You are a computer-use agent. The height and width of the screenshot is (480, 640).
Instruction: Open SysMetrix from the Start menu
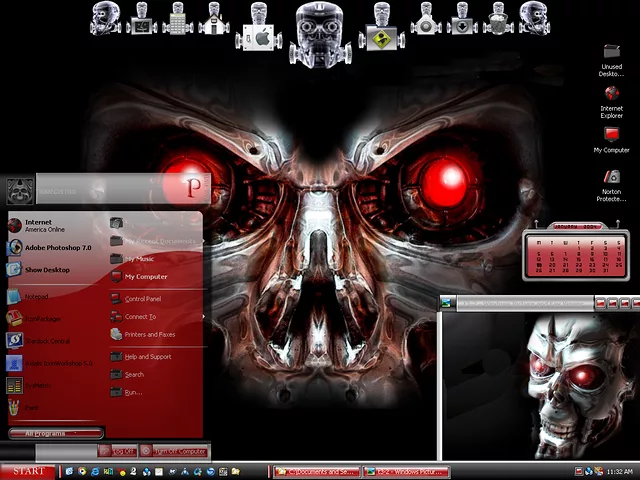[53, 385]
